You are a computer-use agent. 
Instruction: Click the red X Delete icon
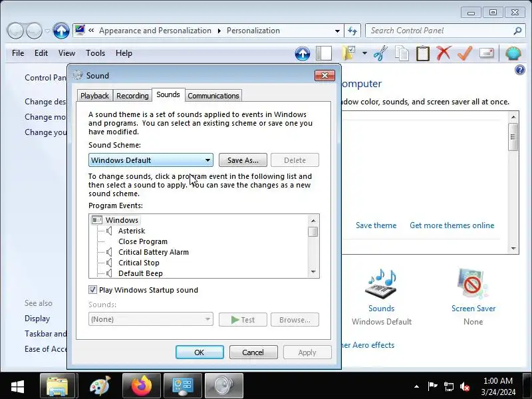(x=444, y=53)
